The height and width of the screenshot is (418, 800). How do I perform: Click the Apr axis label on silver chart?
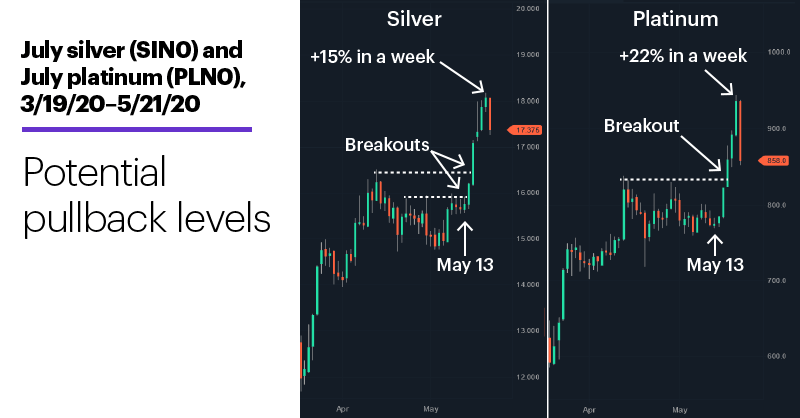pyautogui.click(x=342, y=409)
